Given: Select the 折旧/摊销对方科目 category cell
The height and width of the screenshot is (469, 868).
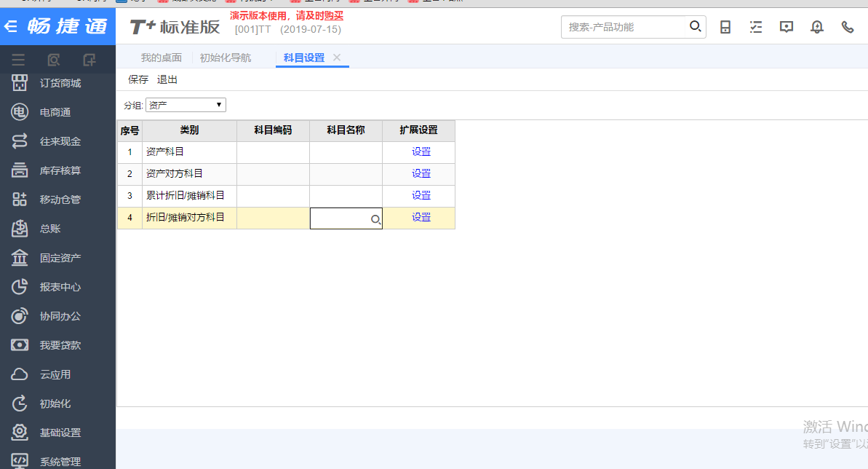Looking at the screenshot, I should point(189,218).
